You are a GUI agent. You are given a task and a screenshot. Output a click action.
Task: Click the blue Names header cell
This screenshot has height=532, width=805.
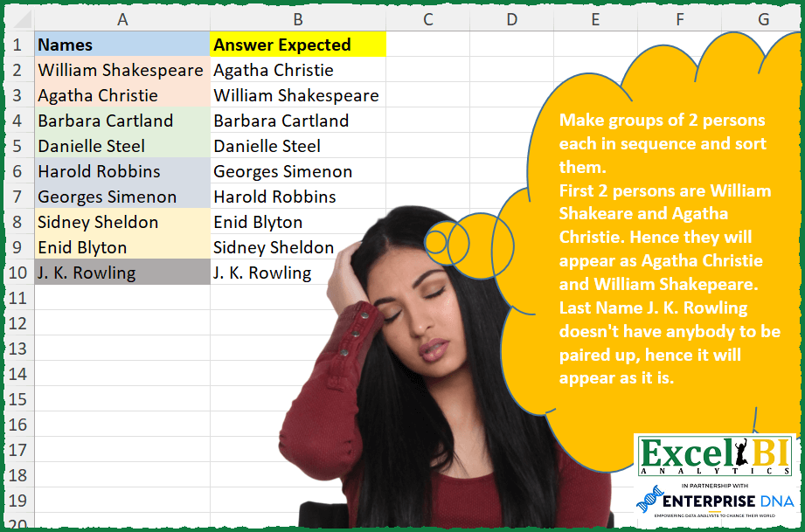[122, 45]
